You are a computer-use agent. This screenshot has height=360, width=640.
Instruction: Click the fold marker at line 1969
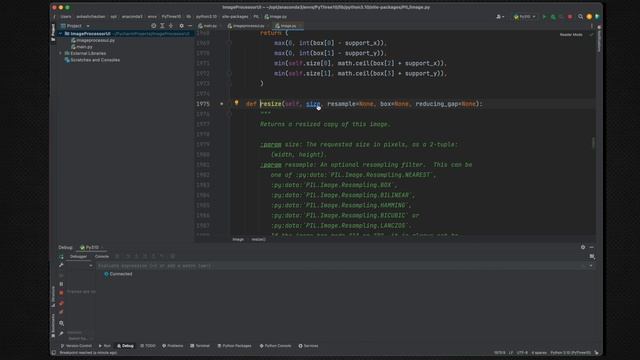[229, 43]
